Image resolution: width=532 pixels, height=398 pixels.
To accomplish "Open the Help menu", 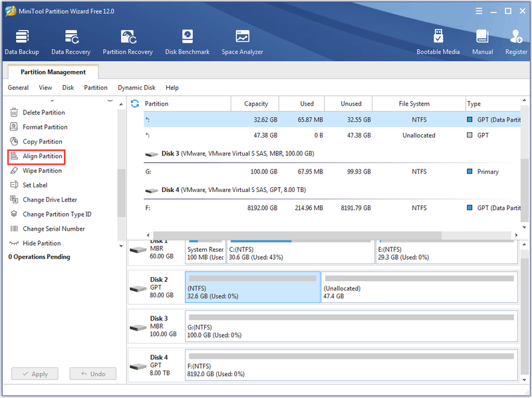I will coord(172,88).
